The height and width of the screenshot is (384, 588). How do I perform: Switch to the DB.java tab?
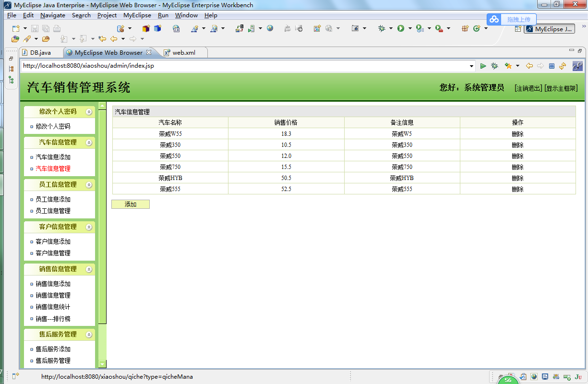point(40,52)
